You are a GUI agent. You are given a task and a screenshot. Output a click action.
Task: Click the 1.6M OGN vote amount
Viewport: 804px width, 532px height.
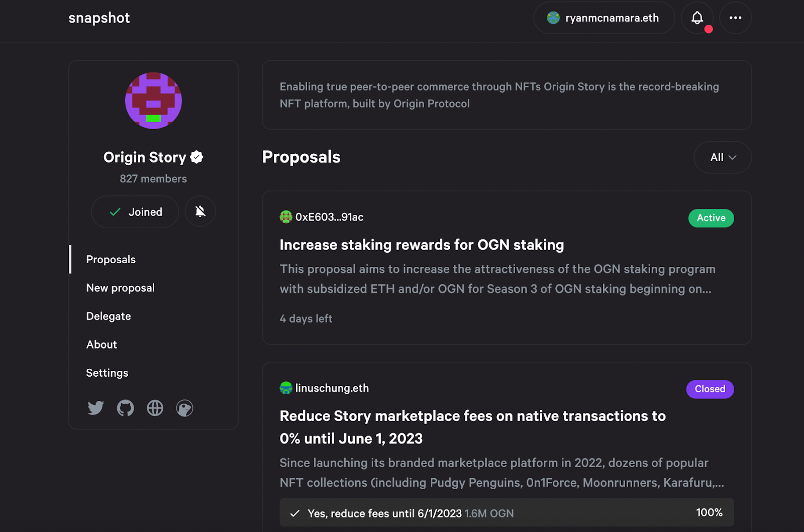489,513
